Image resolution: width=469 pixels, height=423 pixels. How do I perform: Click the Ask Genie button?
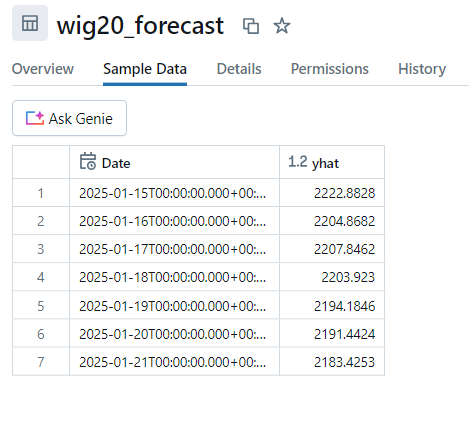click(x=69, y=118)
